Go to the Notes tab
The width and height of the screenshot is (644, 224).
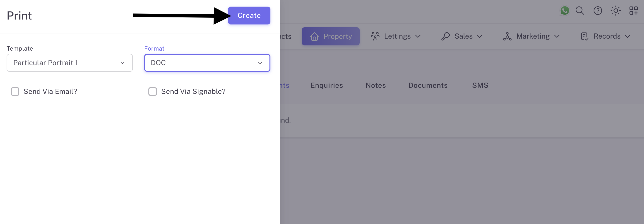(375, 85)
